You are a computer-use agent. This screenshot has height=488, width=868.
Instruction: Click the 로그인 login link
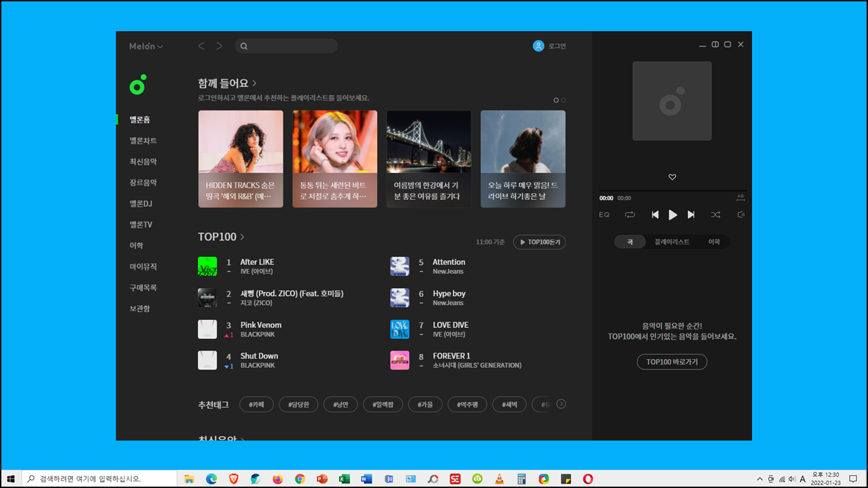point(557,46)
